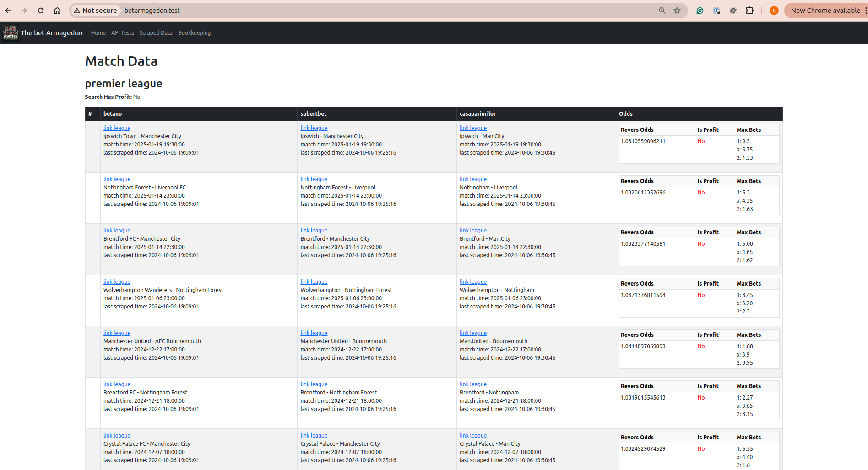Open casapariurilor link league for Wolverhampton - Nottingham
Image resolution: width=868 pixels, height=470 pixels.
tap(473, 282)
